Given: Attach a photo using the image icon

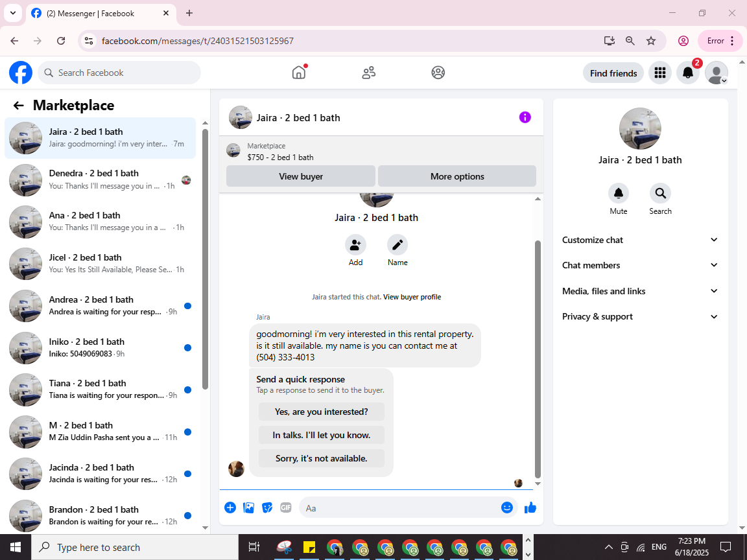Looking at the screenshot, I should coord(249,507).
